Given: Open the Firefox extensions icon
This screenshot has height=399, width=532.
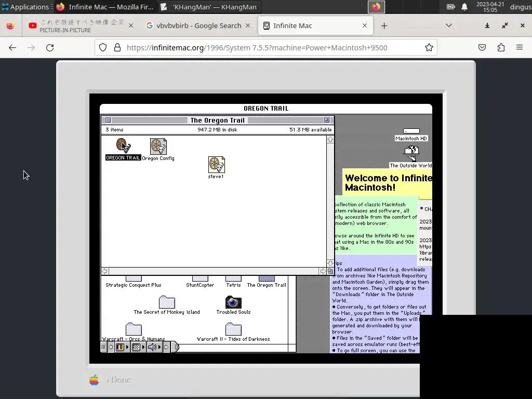Looking at the screenshot, I should click(501, 47).
